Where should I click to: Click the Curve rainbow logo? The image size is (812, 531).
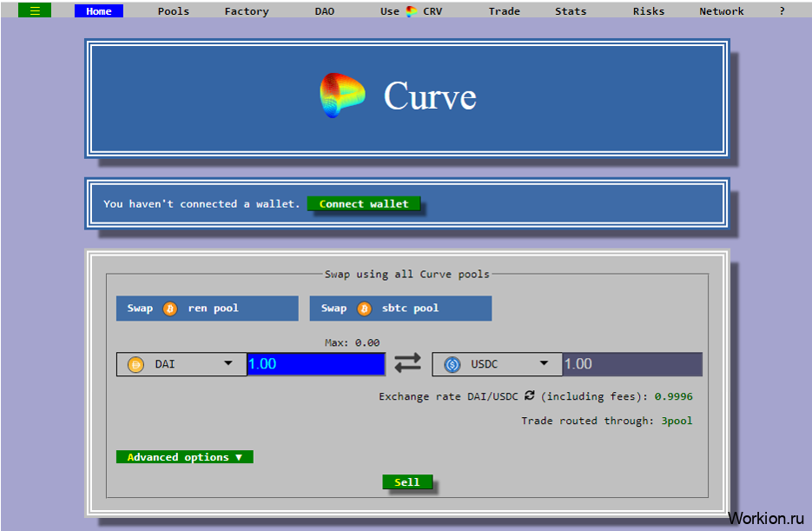[x=342, y=96]
